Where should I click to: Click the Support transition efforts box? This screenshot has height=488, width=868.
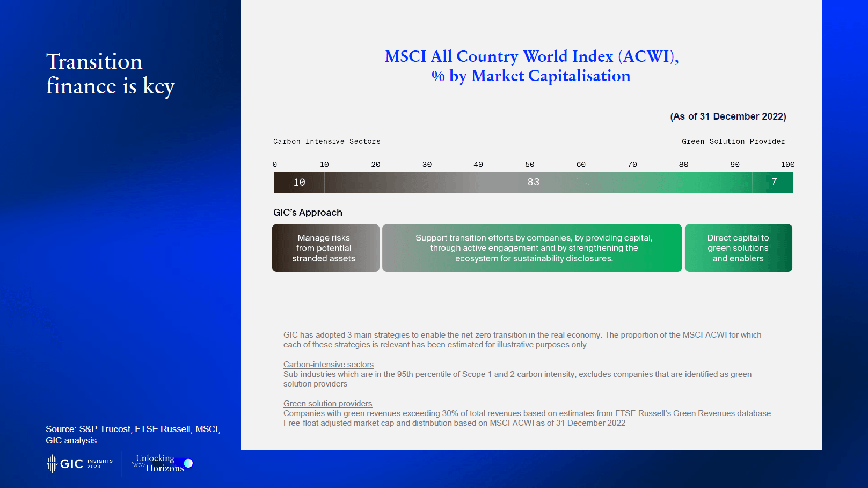pyautogui.click(x=532, y=248)
